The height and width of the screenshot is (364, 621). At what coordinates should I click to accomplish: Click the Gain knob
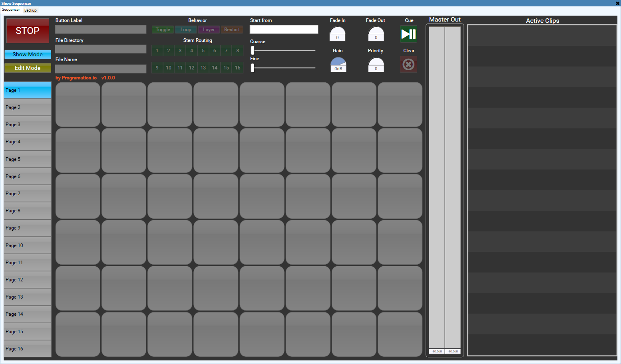(338, 63)
